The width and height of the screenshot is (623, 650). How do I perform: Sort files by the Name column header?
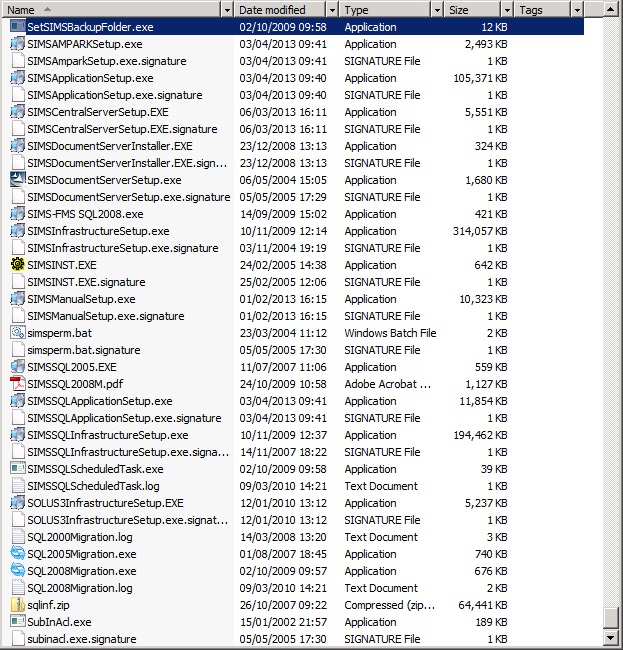(x=112, y=10)
